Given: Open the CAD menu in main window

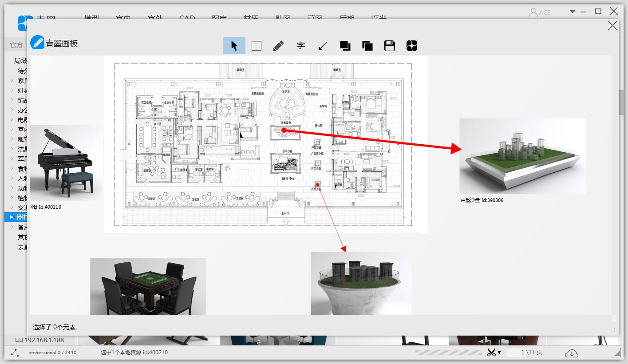Looking at the screenshot, I should coord(187,19).
